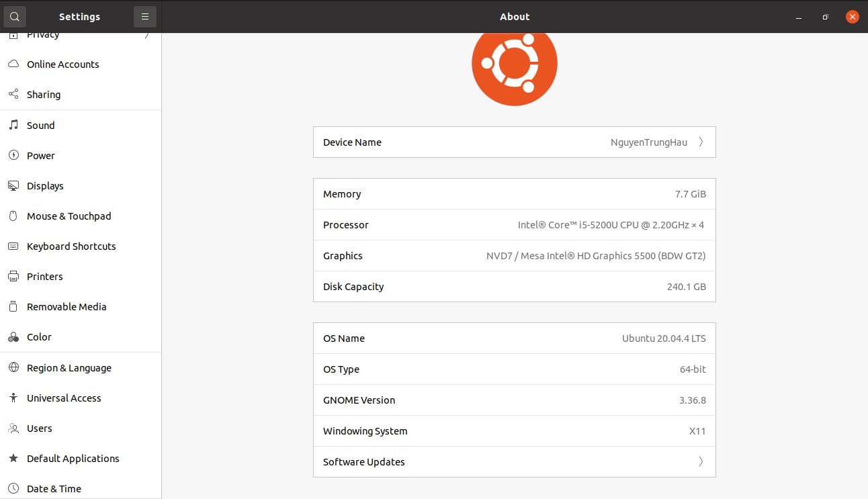Click OS type value 64-bit
Image resolution: width=868 pixels, height=499 pixels.
click(693, 369)
